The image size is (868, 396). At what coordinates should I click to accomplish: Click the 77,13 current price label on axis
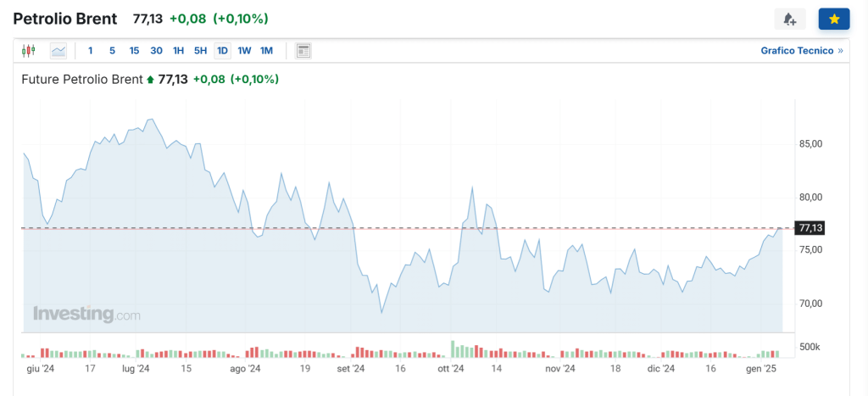tap(810, 228)
